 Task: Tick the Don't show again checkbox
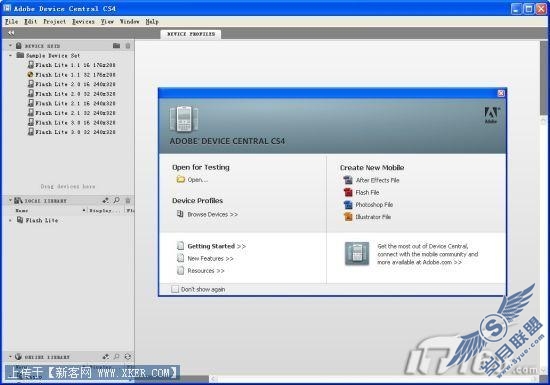[x=175, y=289]
